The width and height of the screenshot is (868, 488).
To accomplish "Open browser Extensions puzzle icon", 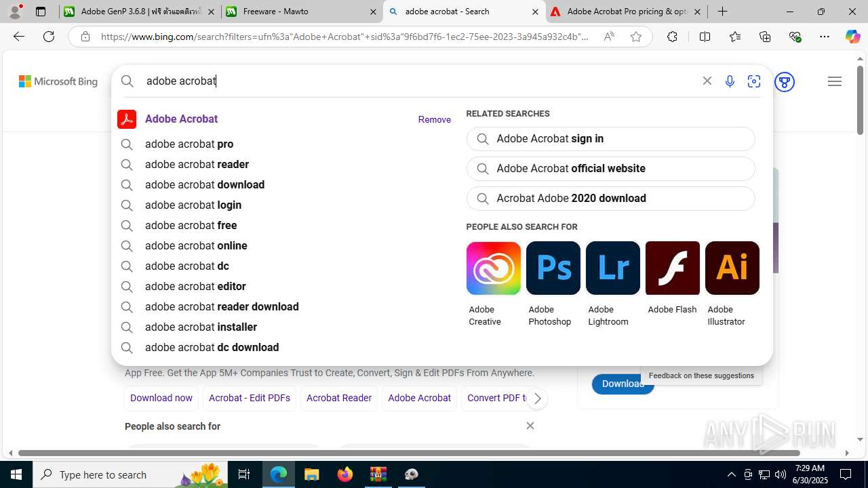I will tap(672, 37).
